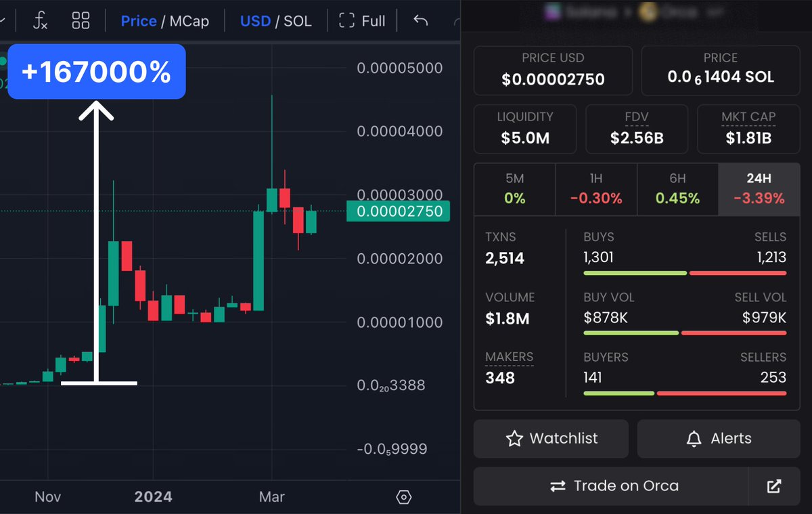Click the TXNS value 2,514

(505, 258)
